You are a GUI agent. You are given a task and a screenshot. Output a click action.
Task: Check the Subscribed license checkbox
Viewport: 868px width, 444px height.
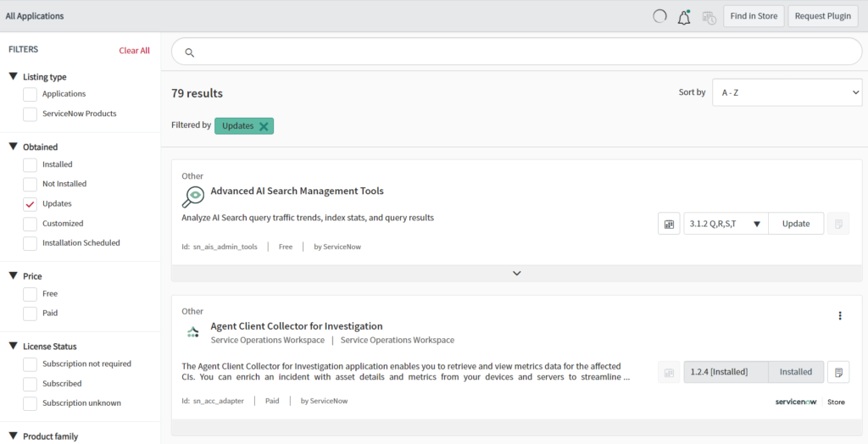click(30, 384)
